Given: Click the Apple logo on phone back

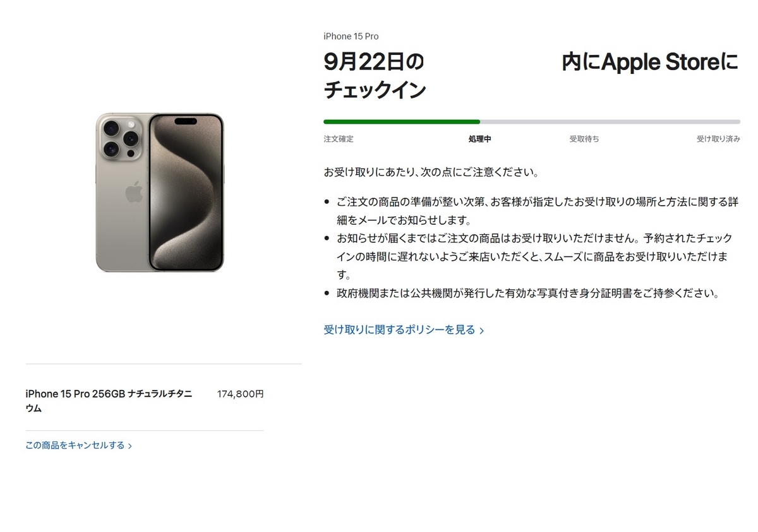Looking at the screenshot, I should click(x=134, y=192).
